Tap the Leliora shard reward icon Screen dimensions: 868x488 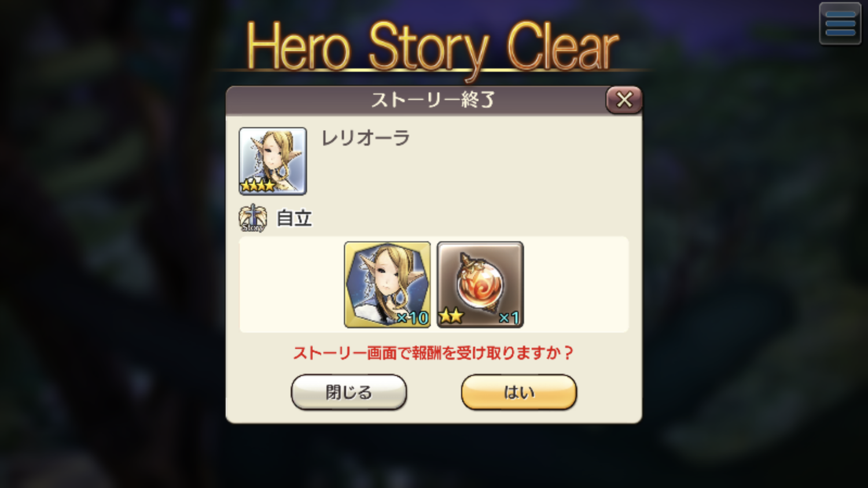tap(387, 284)
